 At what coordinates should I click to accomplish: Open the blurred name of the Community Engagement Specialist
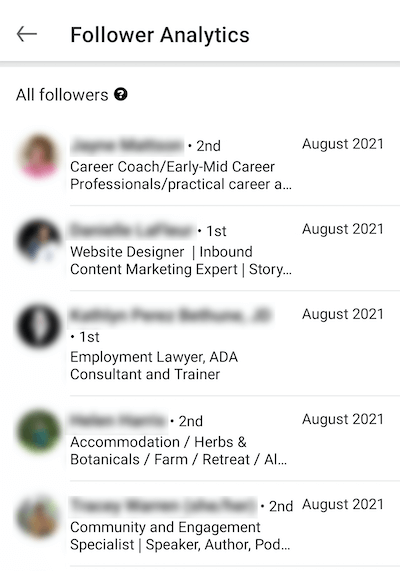click(163, 506)
